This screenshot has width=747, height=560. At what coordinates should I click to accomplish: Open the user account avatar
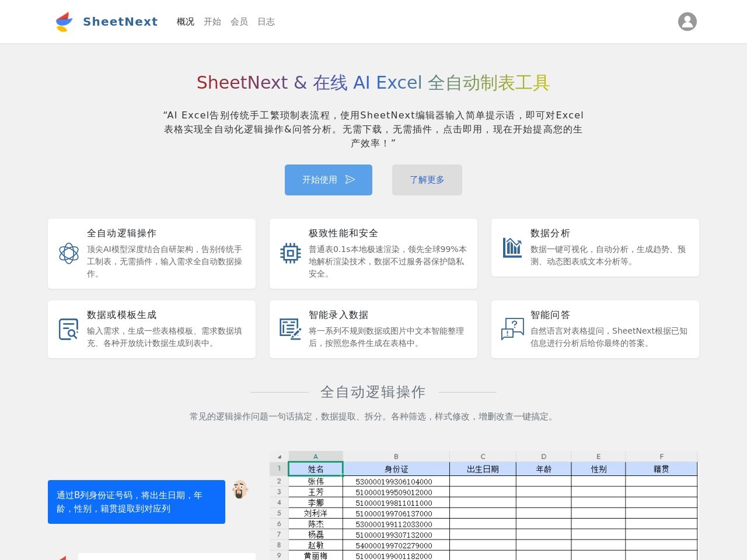(x=687, y=22)
